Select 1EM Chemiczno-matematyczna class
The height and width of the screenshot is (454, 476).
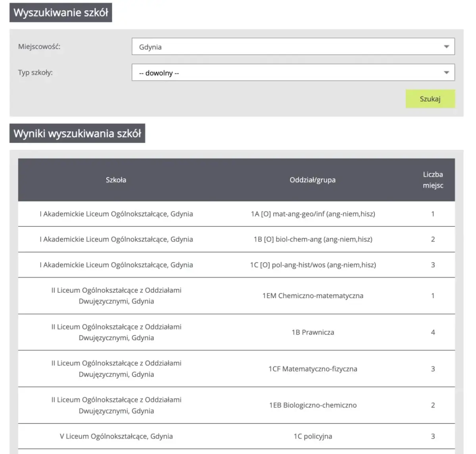coord(313,296)
